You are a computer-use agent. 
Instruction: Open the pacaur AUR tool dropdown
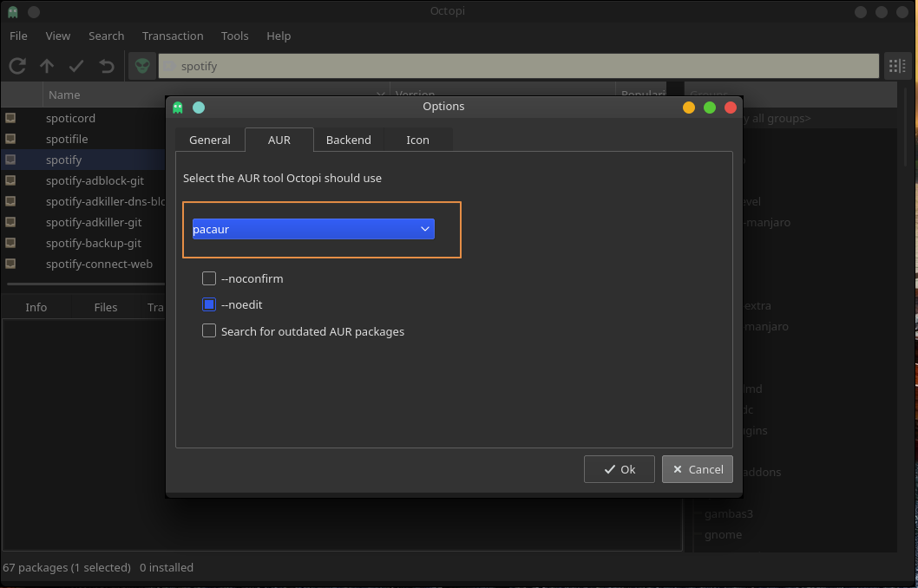[x=313, y=229]
